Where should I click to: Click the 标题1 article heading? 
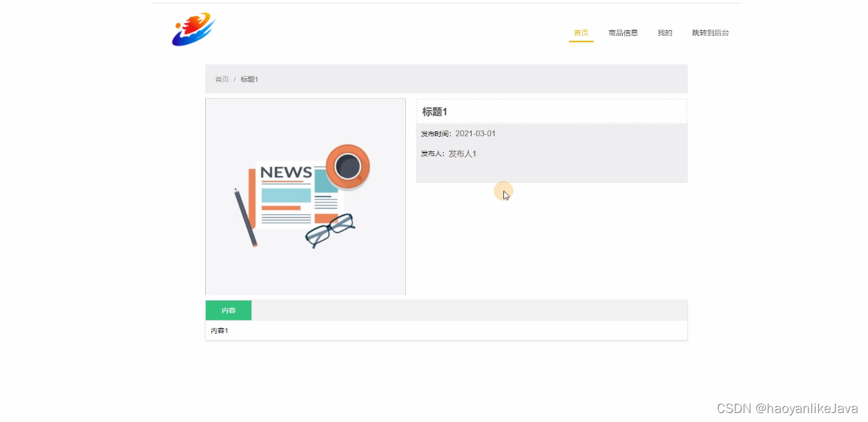tap(435, 112)
